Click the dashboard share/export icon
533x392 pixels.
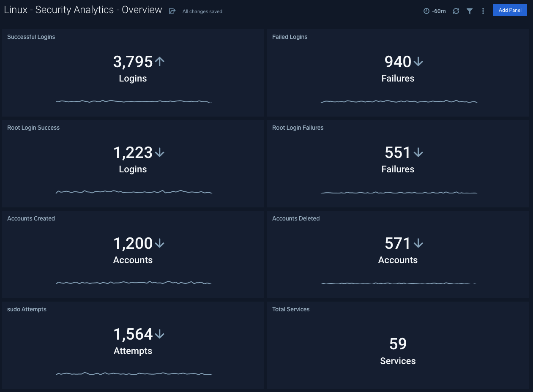(x=172, y=11)
